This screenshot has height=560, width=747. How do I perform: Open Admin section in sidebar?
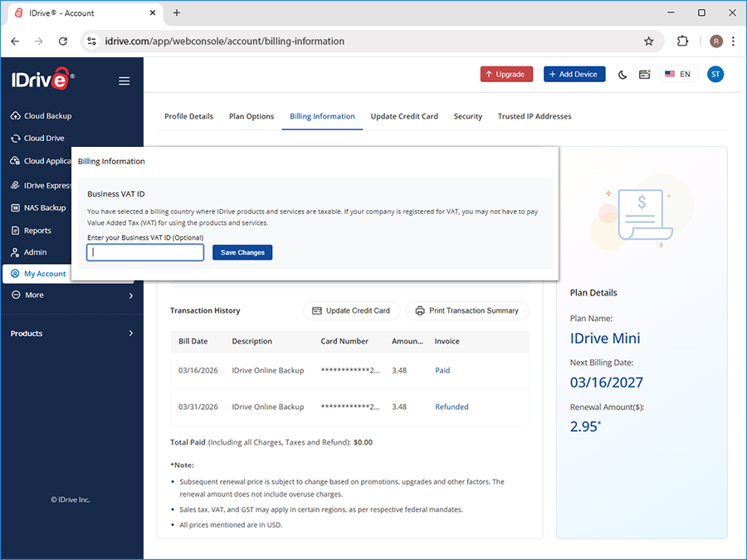(x=29, y=252)
